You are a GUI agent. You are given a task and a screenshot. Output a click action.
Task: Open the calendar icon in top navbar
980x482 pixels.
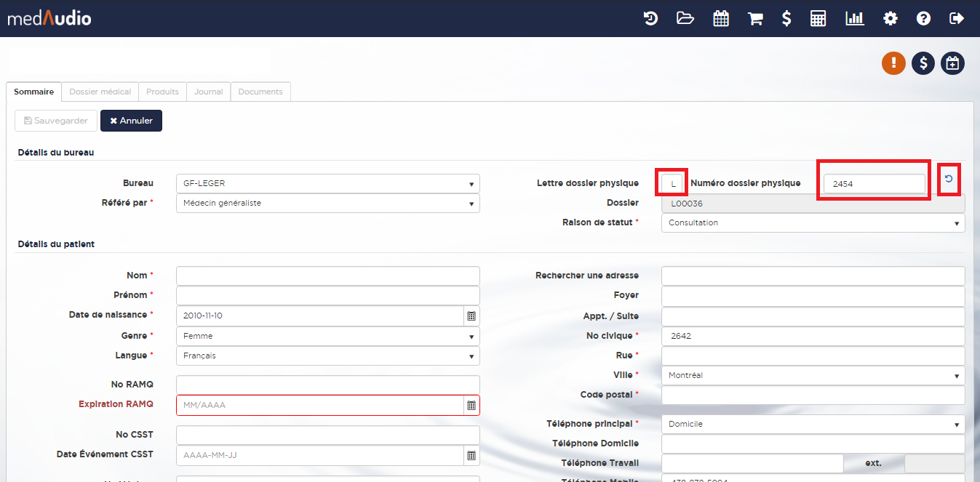pos(720,19)
